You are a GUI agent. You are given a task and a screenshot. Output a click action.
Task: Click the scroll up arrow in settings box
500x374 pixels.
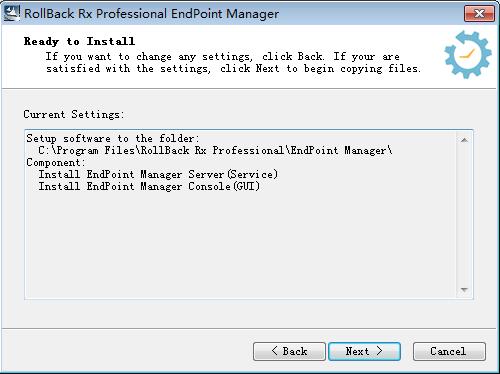464,140
